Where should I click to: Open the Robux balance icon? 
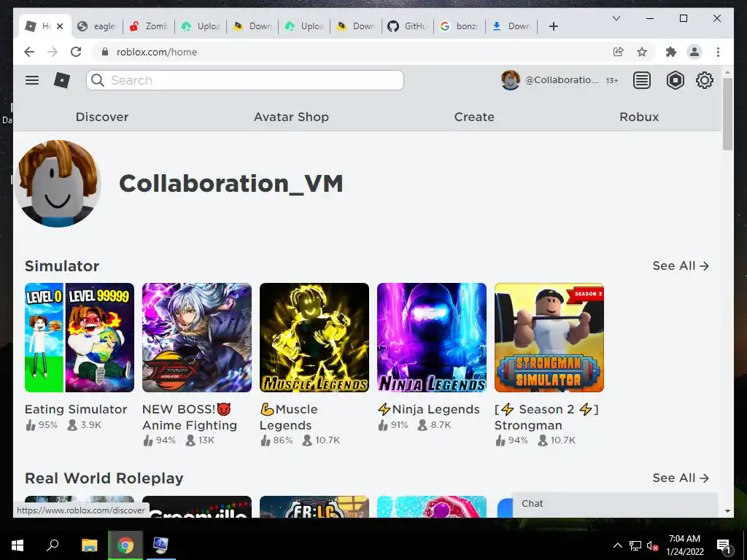(x=675, y=80)
